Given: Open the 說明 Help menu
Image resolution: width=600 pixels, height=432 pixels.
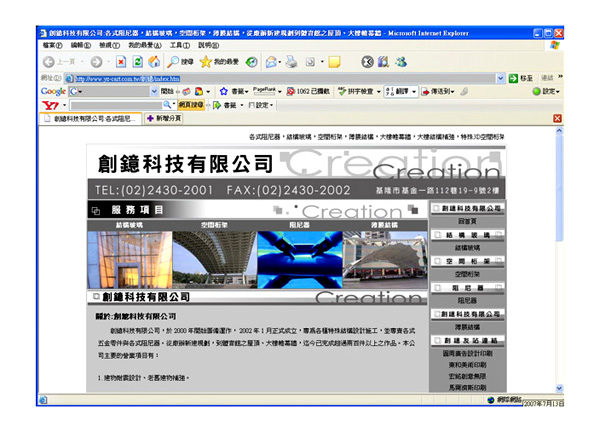Looking at the screenshot, I should 209,46.
